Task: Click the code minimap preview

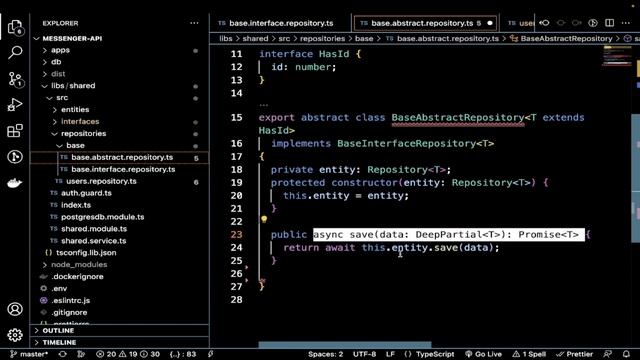Action: click(x=617, y=56)
